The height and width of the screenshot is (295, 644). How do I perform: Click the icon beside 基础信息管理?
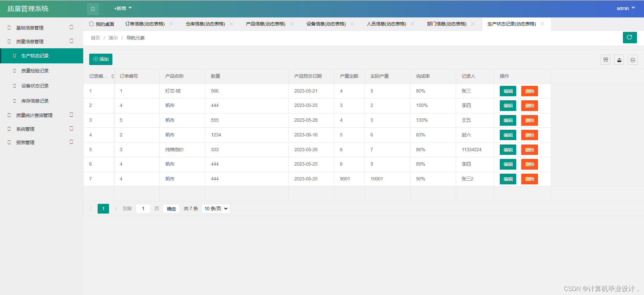(x=9, y=28)
